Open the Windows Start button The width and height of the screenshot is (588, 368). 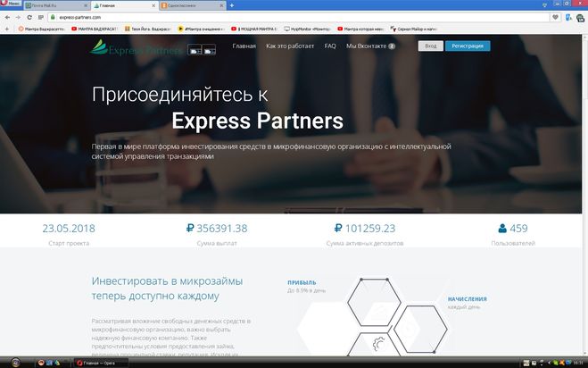pyautogui.click(x=15, y=363)
